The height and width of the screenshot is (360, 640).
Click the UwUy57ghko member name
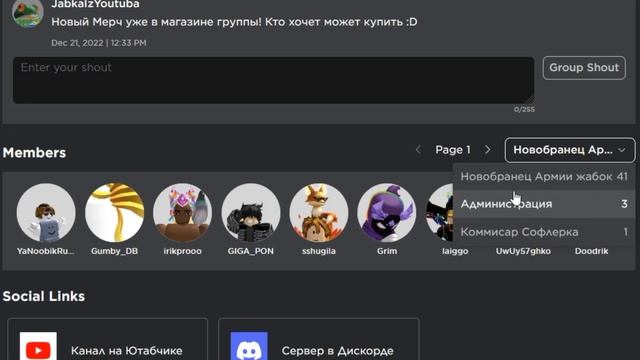tap(523, 251)
